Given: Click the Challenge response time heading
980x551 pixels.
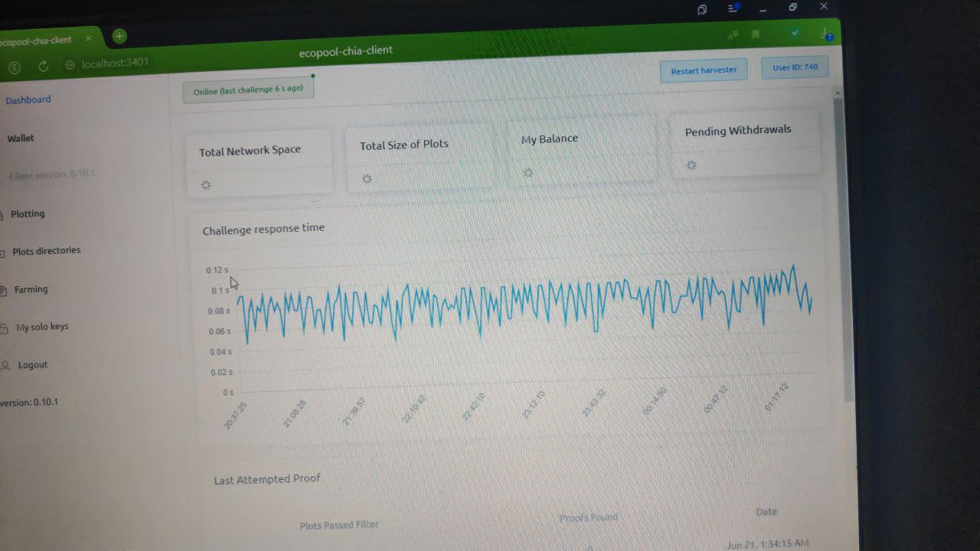Looking at the screenshot, I should [x=263, y=229].
